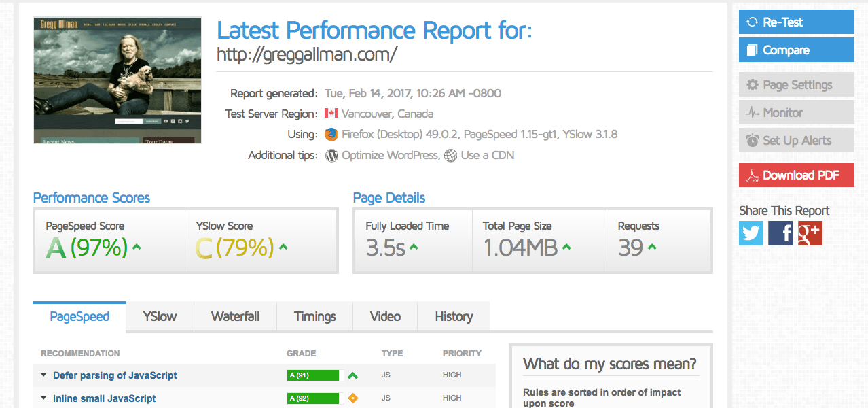Download the report as PDF
Screen dimensions: 868x408
(x=797, y=175)
